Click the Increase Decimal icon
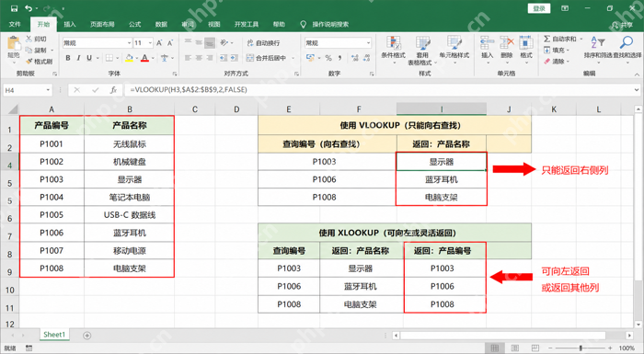The height and width of the screenshot is (354, 644). click(x=355, y=58)
